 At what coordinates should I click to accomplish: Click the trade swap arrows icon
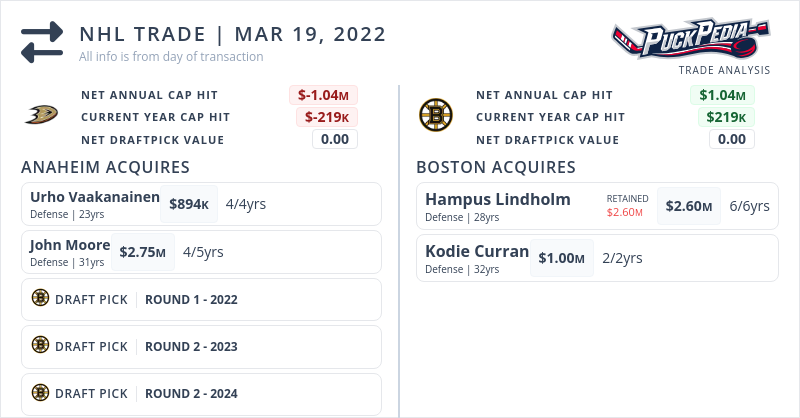pos(42,43)
